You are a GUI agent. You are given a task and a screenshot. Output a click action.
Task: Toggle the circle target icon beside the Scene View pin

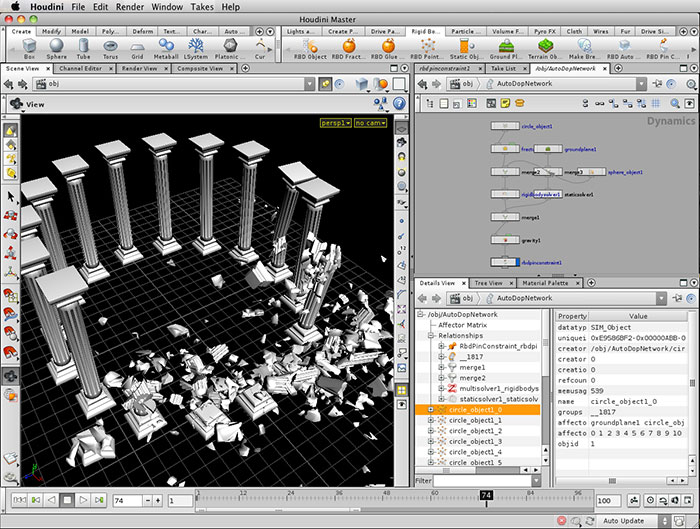tap(340, 84)
